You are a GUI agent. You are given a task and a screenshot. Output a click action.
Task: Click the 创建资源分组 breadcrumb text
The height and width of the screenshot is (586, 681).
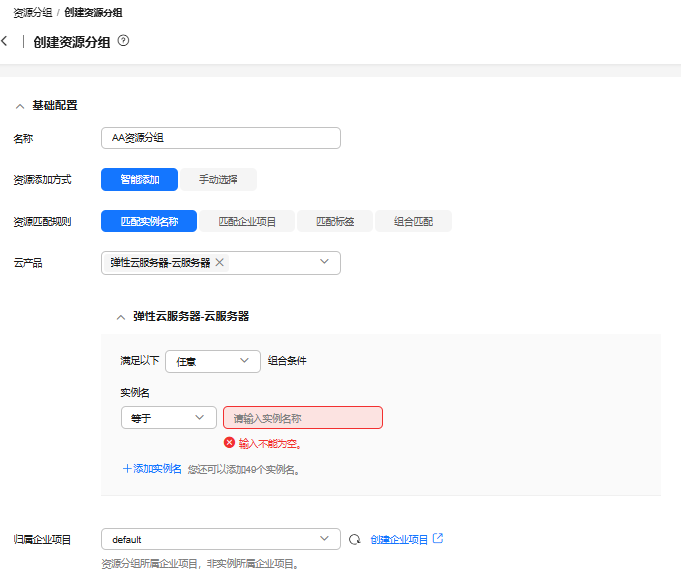(x=93, y=13)
